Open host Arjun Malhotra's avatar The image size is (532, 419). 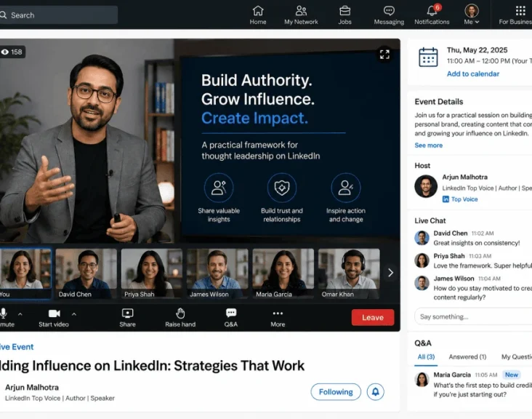tap(426, 186)
